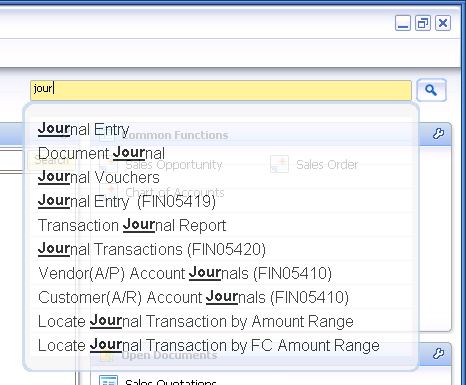Click the Sales Order icon in Common Functions
This screenshot has width=466, height=385.
coord(279,164)
